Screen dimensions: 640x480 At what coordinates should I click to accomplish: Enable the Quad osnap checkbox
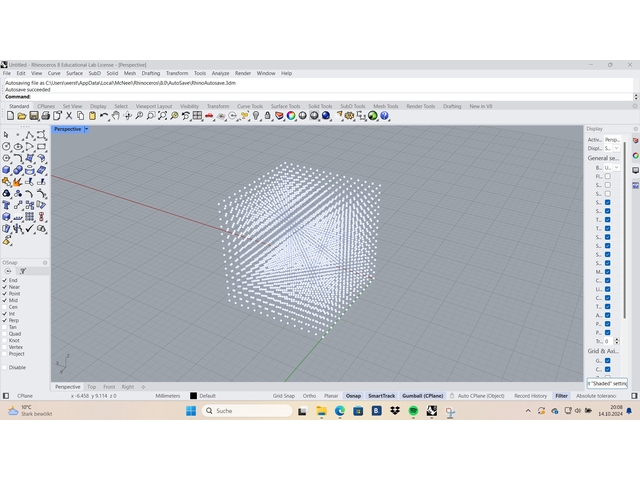5,334
